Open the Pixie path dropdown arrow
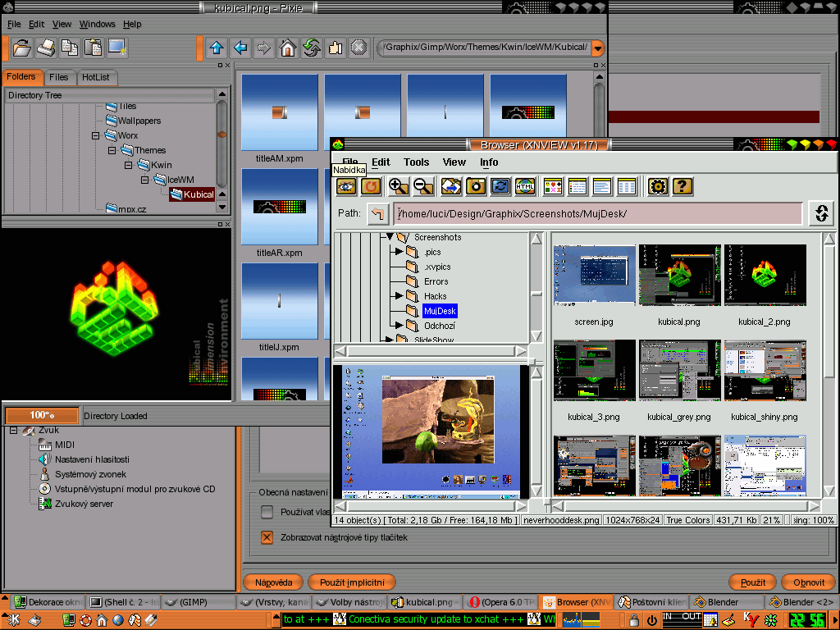Screen dimensions: 840x630 (598, 48)
